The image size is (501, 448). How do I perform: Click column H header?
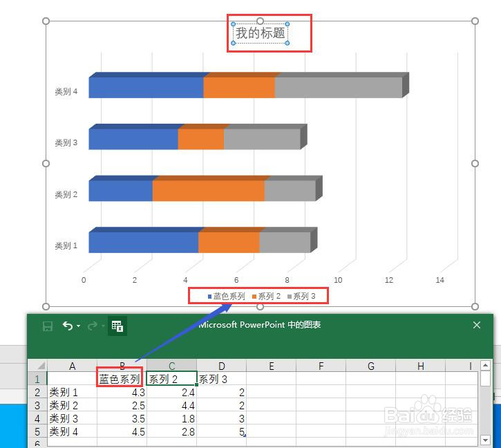pyautogui.click(x=421, y=366)
